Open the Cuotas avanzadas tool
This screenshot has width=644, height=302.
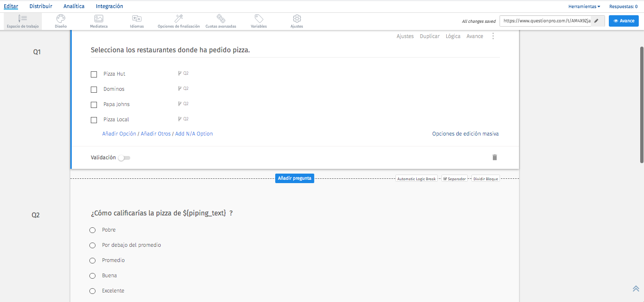221,19
